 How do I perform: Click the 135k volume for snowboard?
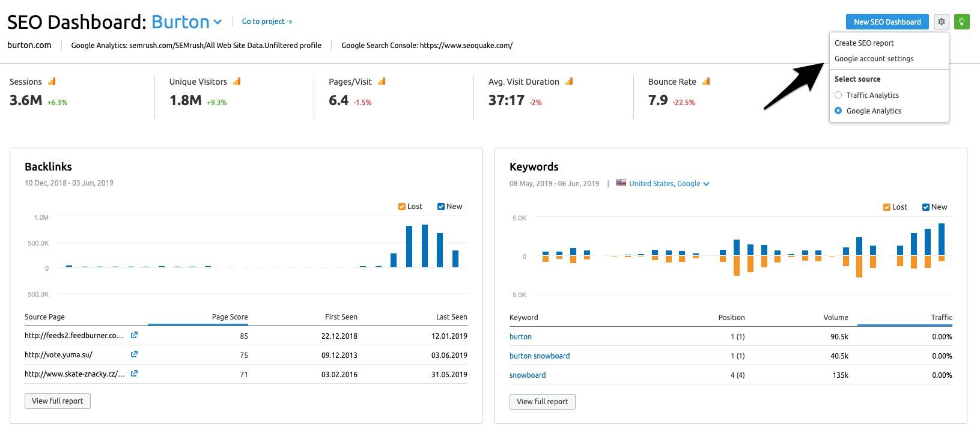click(841, 375)
